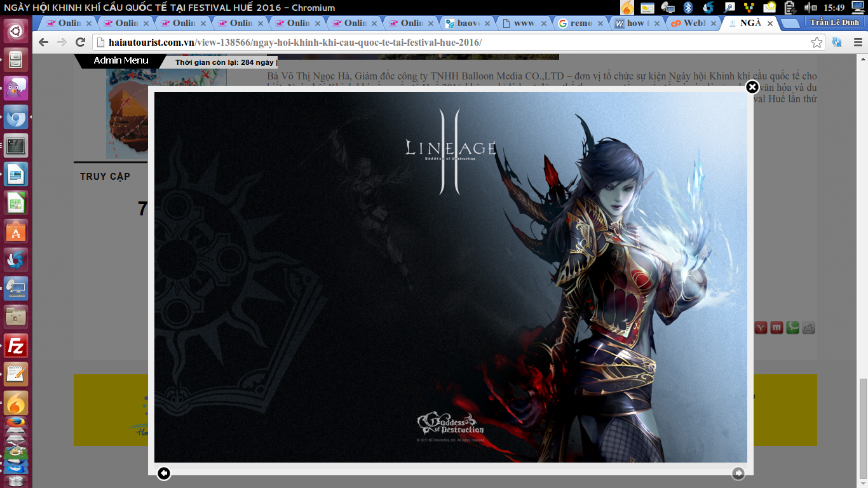Open the Admin Menu
Screen dimensions: 868x488
[121, 60]
